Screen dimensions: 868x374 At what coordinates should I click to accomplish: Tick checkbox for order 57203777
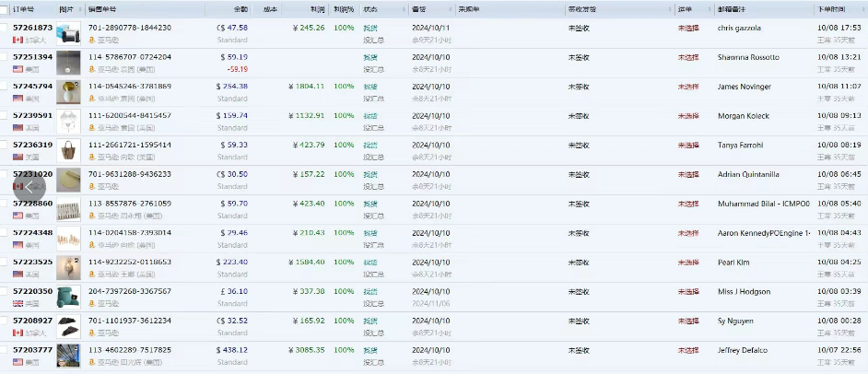coord(4,350)
